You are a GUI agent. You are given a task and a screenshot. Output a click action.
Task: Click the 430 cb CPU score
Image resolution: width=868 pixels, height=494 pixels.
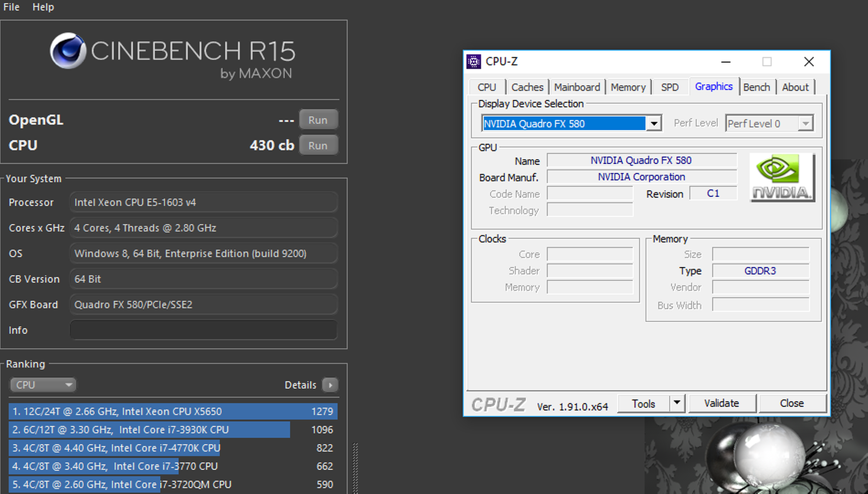[272, 145]
